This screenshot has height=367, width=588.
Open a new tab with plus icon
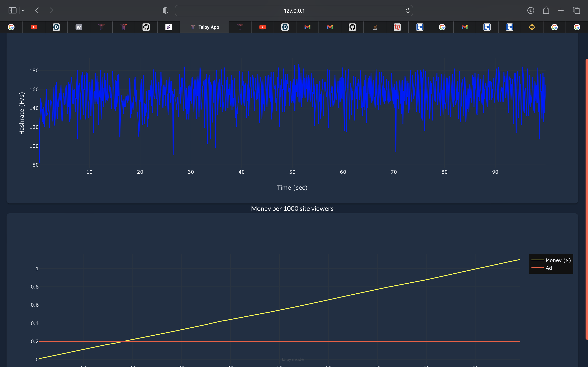[x=561, y=10]
